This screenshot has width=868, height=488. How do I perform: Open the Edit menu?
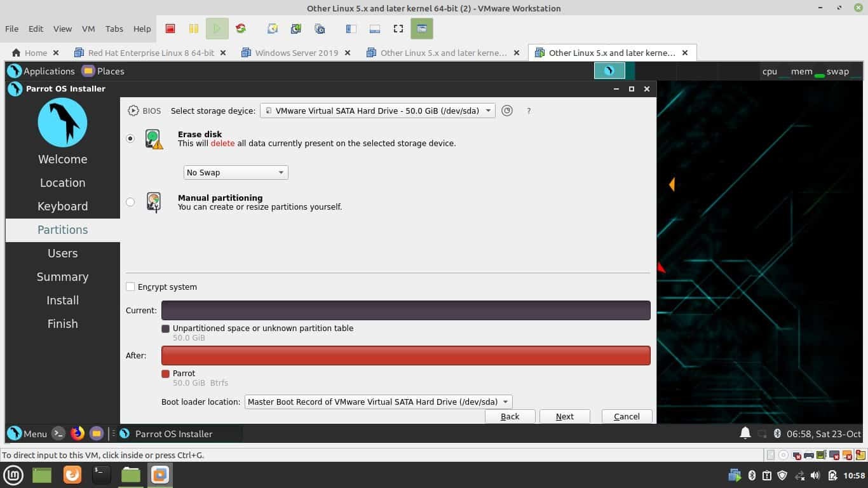coord(36,29)
